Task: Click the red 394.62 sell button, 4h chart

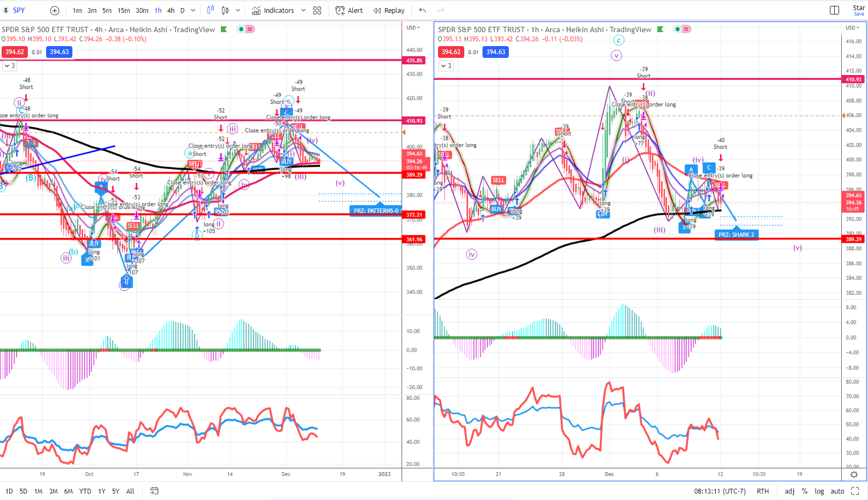Action: tap(14, 52)
